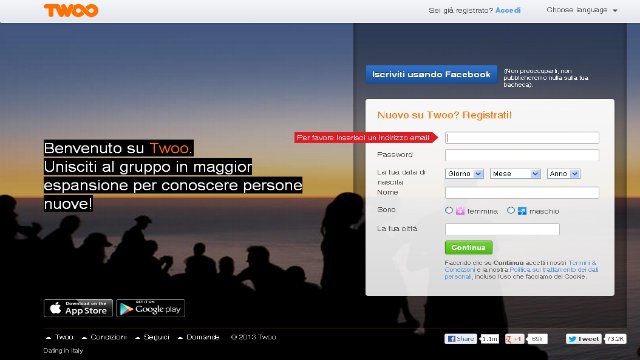
Task: Open the Google Play download badge
Action: click(151, 308)
